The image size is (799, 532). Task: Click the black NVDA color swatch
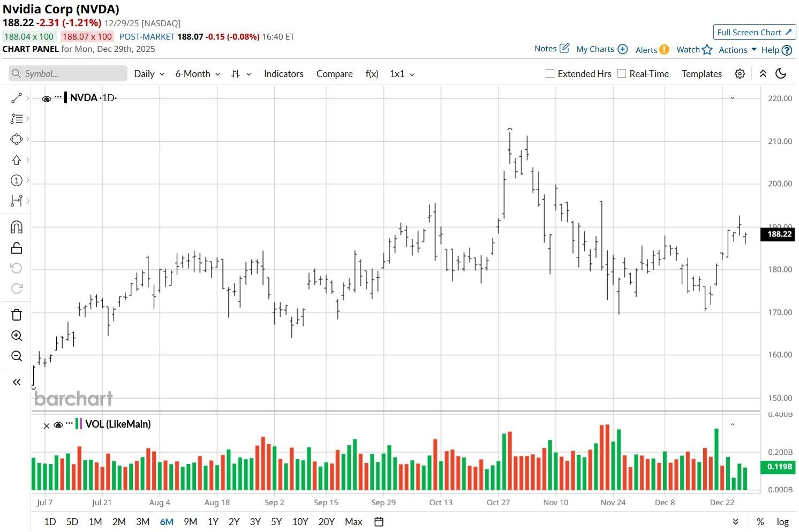[x=65, y=97]
